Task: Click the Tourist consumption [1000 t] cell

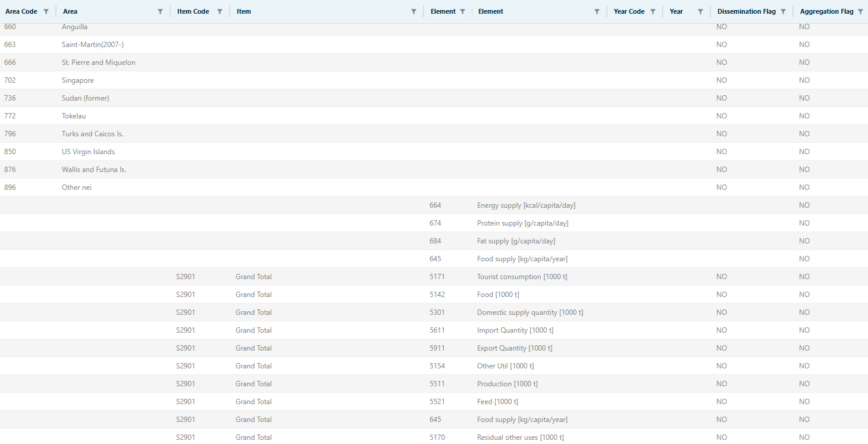Action: (x=522, y=277)
